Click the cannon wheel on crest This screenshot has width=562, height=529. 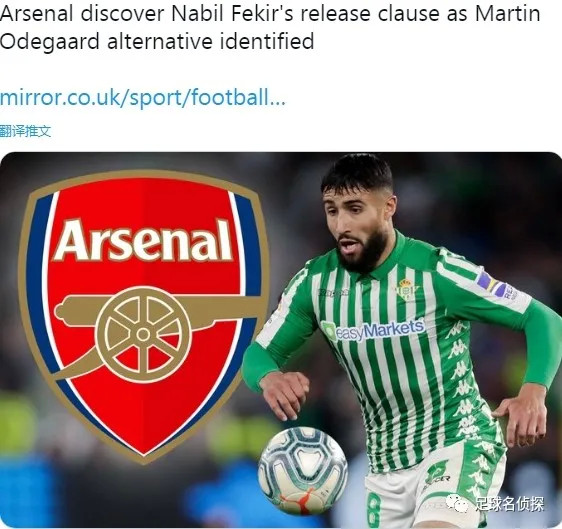pos(144,334)
